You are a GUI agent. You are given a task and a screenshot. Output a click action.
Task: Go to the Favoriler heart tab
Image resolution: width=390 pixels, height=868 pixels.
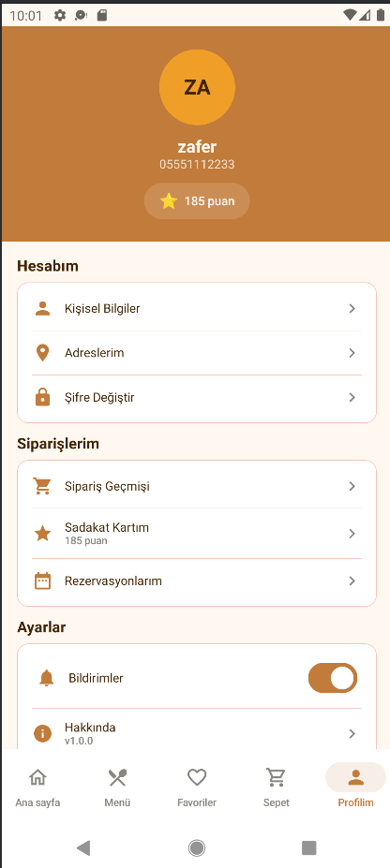pyautogui.click(x=197, y=787)
